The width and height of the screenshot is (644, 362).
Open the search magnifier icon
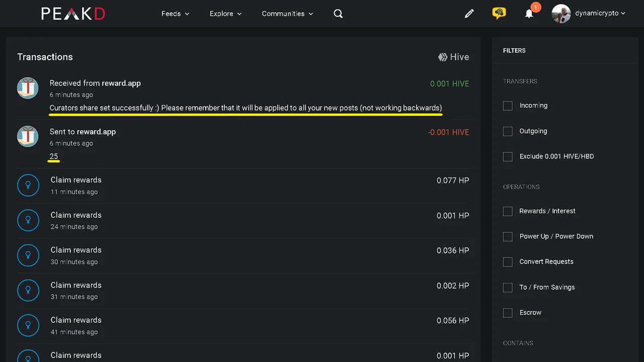(x=338, y=14)
